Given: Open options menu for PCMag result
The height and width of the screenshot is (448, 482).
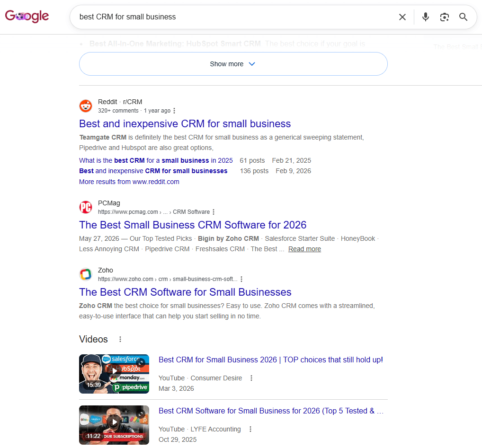Looking at the screenshot, I should tap(214, 212).
